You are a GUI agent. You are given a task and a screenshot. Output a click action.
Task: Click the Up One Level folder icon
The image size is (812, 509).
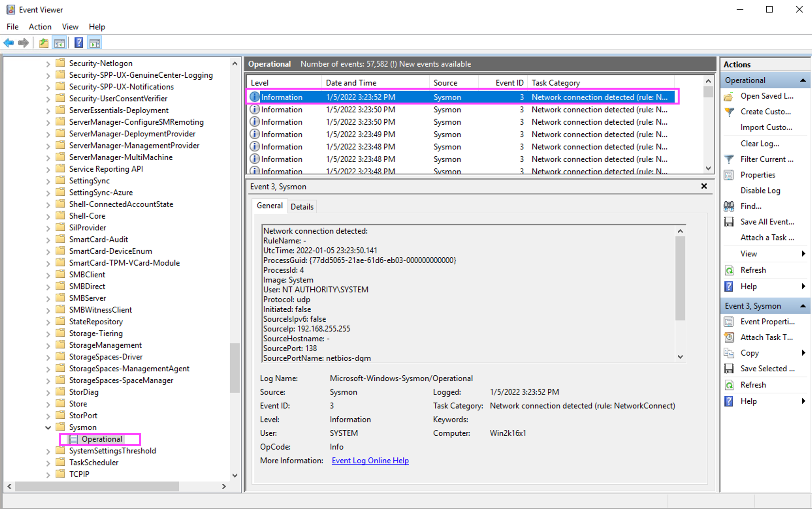(x=44, y=43)
